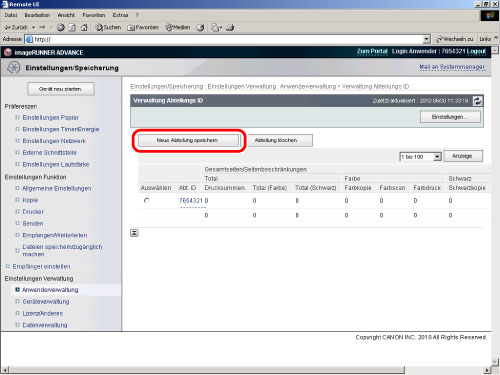Click the return-to-top icon below the table
The height and width of the screenshot is (375, 500).
pyautogui.click(x=134, y=233)
